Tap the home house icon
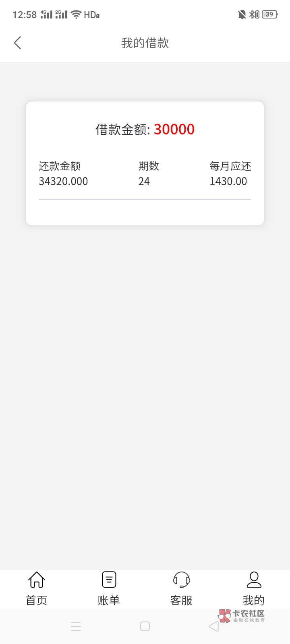This screenshot has height=644, width=290. (37, 580)
